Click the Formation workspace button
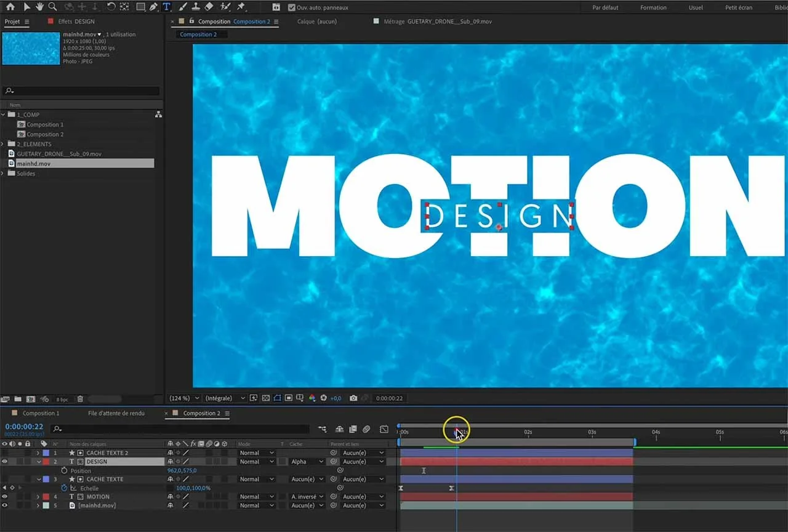 (x=653, y=7)
